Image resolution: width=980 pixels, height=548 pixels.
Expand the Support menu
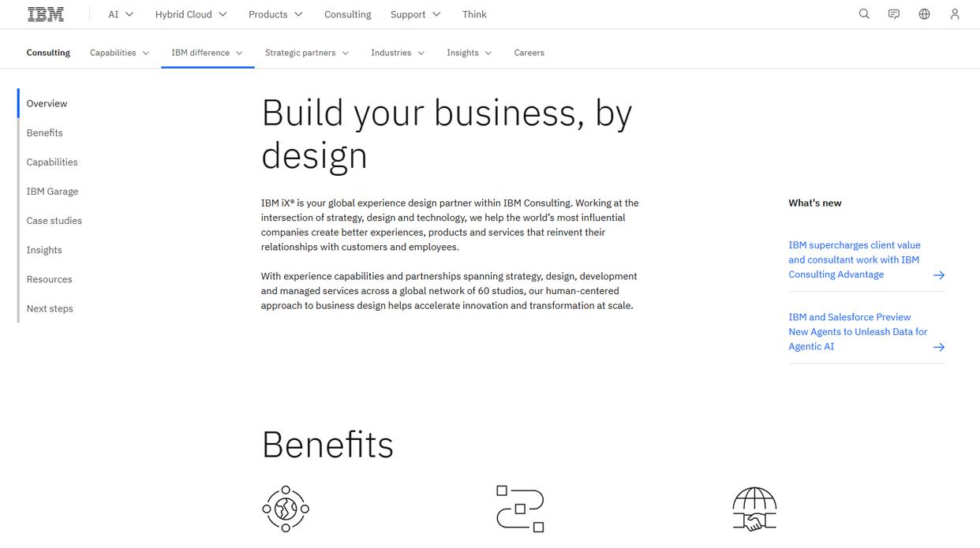click(x=415, y=14)
